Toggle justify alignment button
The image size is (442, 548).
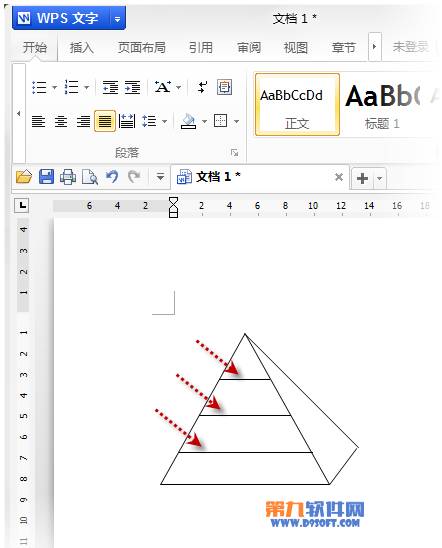pos(105,121)
